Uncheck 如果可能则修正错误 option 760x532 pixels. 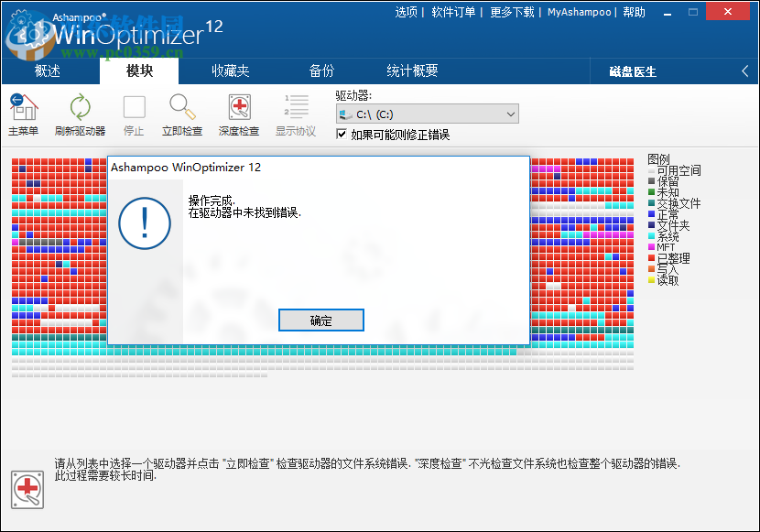click(x=340, y=135)
